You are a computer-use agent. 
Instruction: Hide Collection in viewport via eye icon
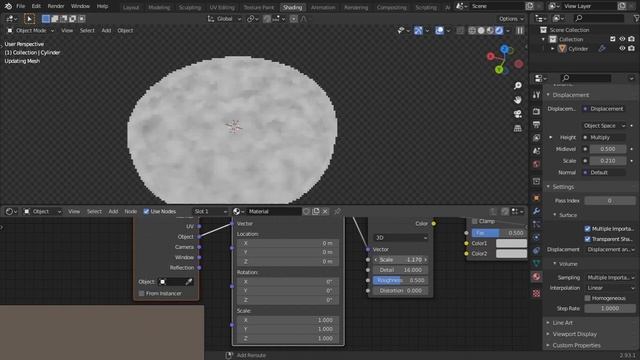[622, 39]
